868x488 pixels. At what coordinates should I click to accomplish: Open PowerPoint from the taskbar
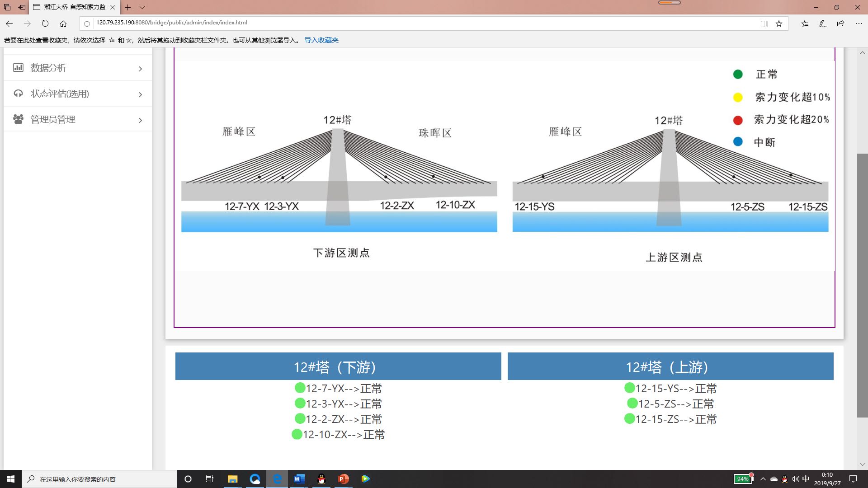344,479
